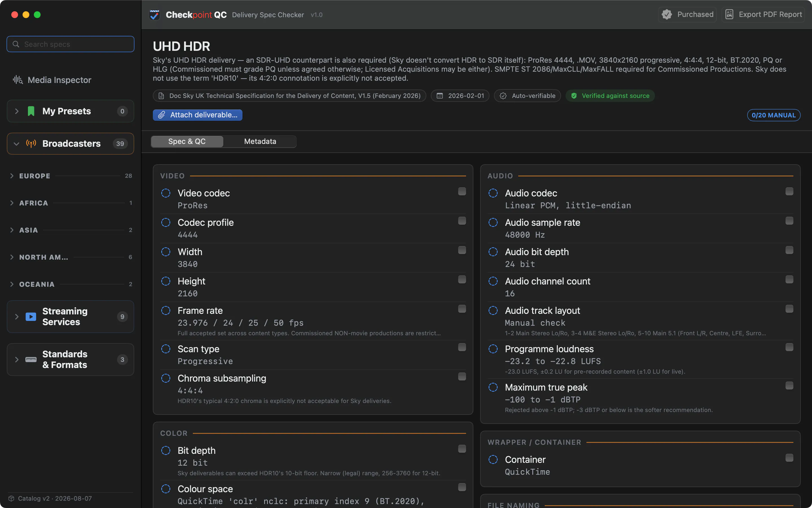Tick the Audio bit depth checkbox
Screen dimensions: 812x508
[x=789, y=250]
